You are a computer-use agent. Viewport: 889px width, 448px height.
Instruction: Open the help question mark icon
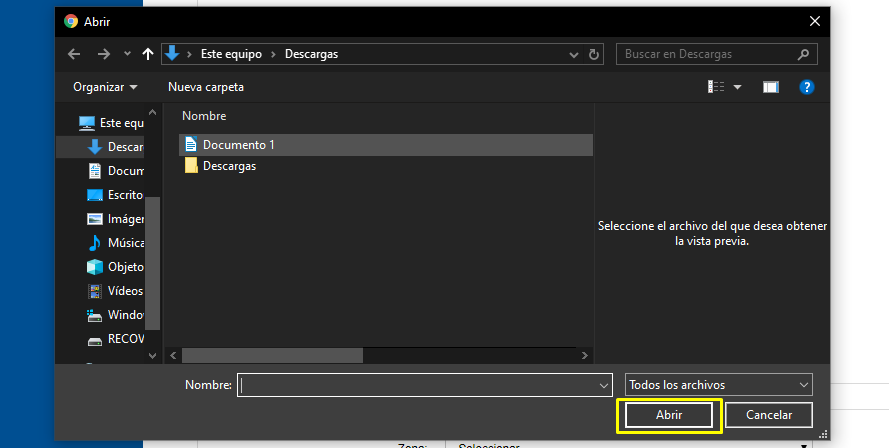807,87
